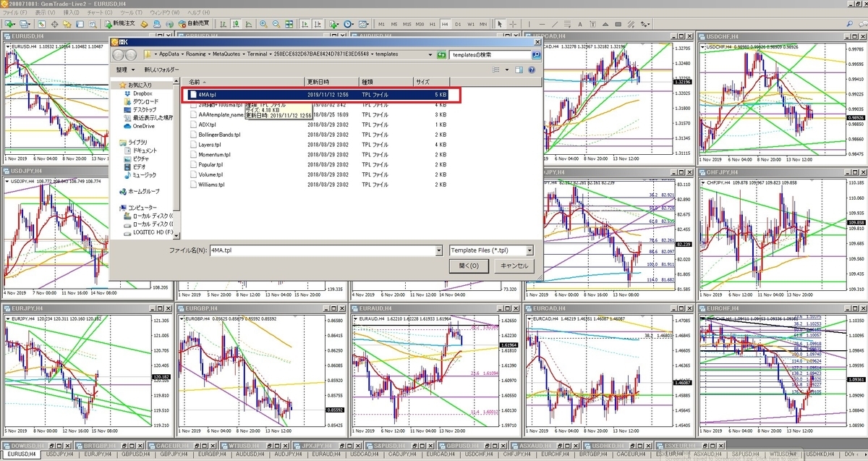Click the new chart icon in toolbar
The image size is (868, 461).
(9, 24)
